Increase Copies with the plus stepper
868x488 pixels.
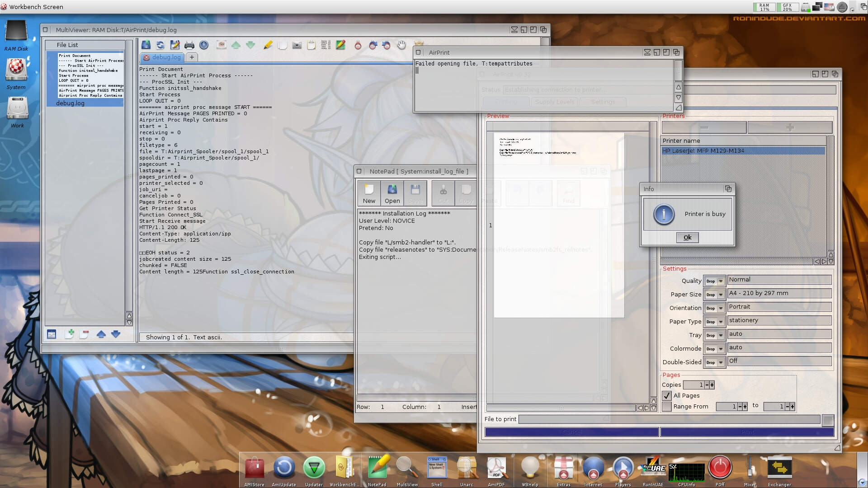pos(712,385)
